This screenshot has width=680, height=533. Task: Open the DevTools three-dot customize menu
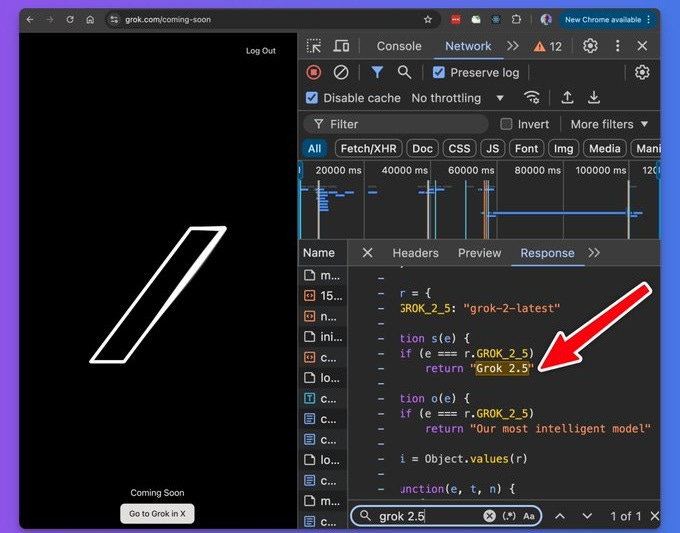pyautogui.click(x=618, y=46)
